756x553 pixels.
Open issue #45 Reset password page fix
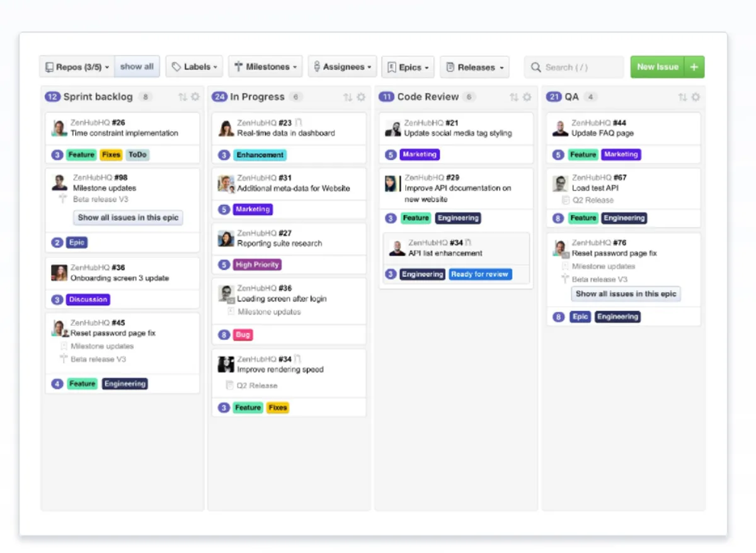tap(113, 333)
